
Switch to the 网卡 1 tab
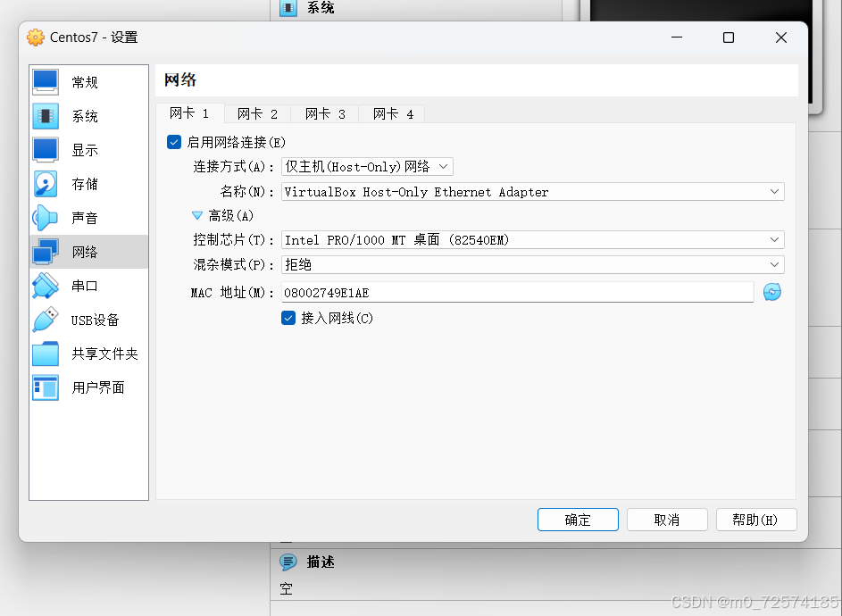pos(189,113)
